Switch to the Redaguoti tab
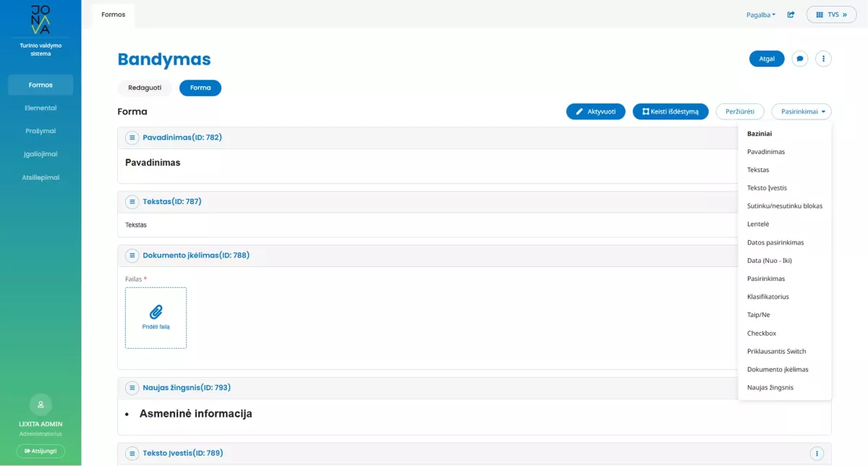868x466 pixels. [x=145, y=88]
